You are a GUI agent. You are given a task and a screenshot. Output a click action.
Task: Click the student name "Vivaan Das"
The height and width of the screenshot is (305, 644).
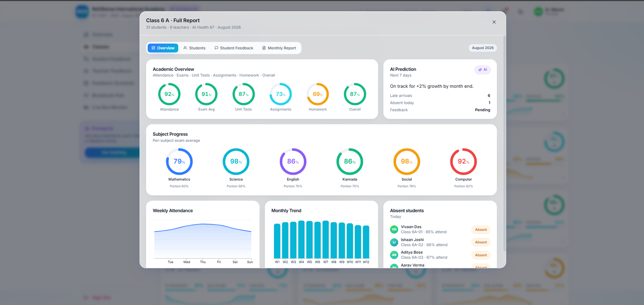tap(411, 227)
